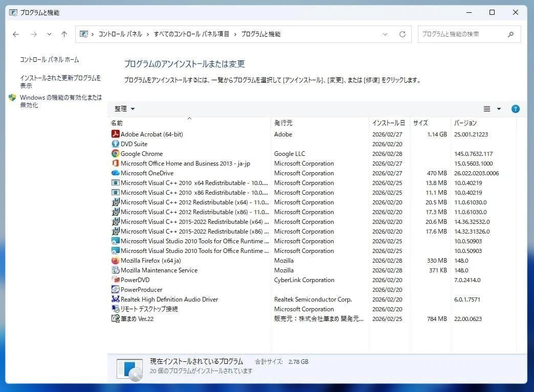Image resolution: width=534 pixels, height=392 pixels.
Task: Click Office version 15.0.5603.1000
Action: click(x=473, y=164)
